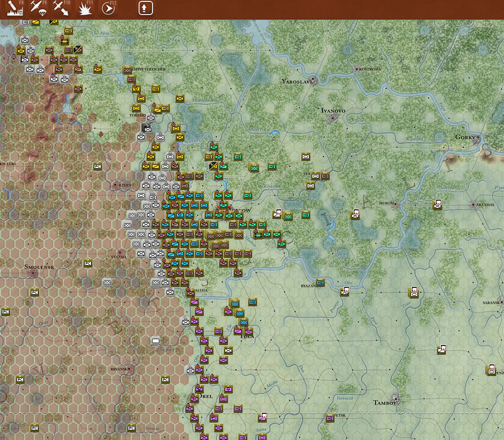Image resolution: width=504 pixels, height=440 pixels.
Task: Click the Saransk town label
Action: 492,303
